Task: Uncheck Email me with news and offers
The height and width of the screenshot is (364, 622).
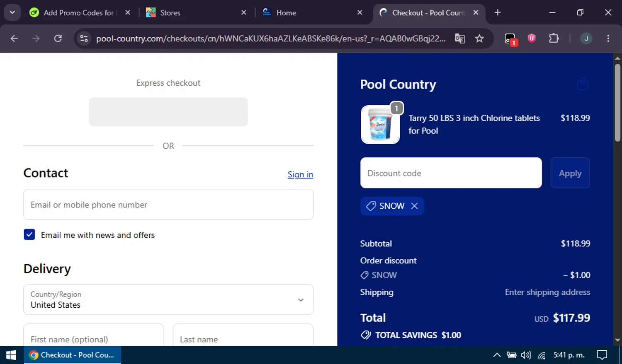Action: 29,235
